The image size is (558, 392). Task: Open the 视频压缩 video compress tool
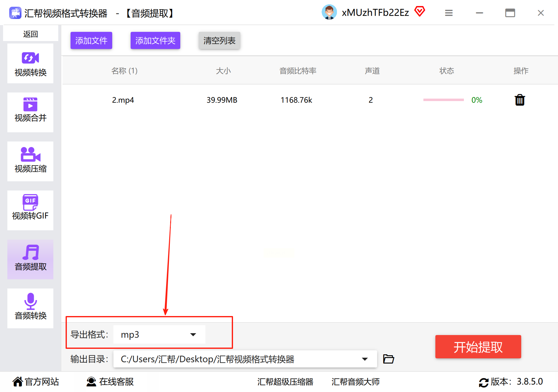point(30,161)
